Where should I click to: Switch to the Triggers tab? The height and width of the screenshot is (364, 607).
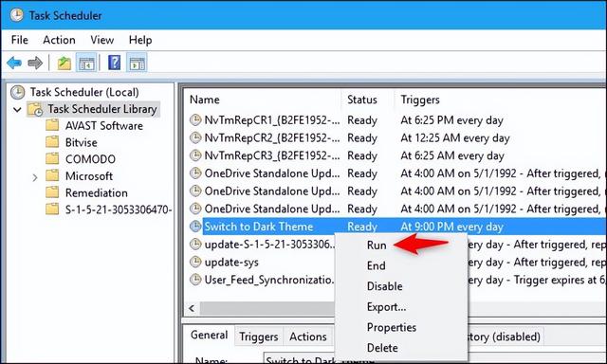(x=259, y=337)
